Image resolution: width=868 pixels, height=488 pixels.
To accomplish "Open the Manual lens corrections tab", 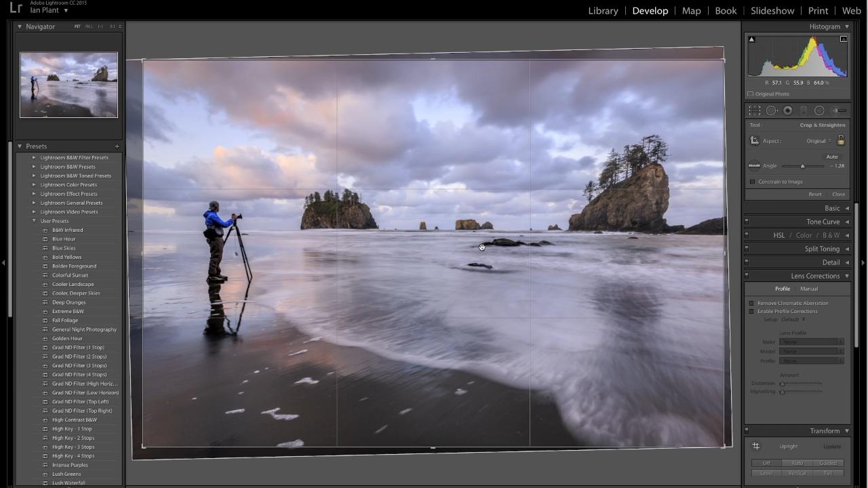I will pos(808,289).
